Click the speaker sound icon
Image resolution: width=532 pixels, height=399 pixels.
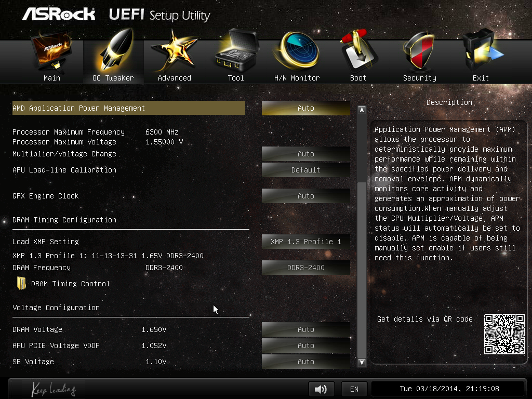point(321,389)
